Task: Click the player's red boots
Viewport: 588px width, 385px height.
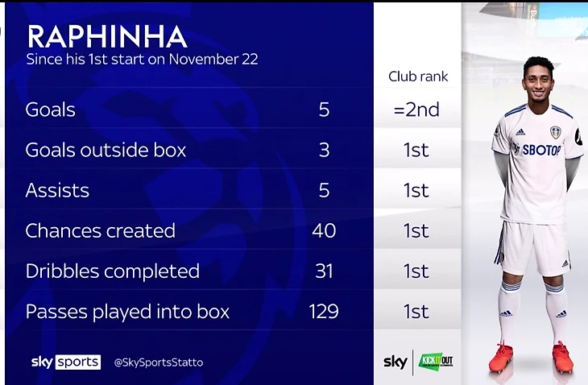Action: [532, 357]
